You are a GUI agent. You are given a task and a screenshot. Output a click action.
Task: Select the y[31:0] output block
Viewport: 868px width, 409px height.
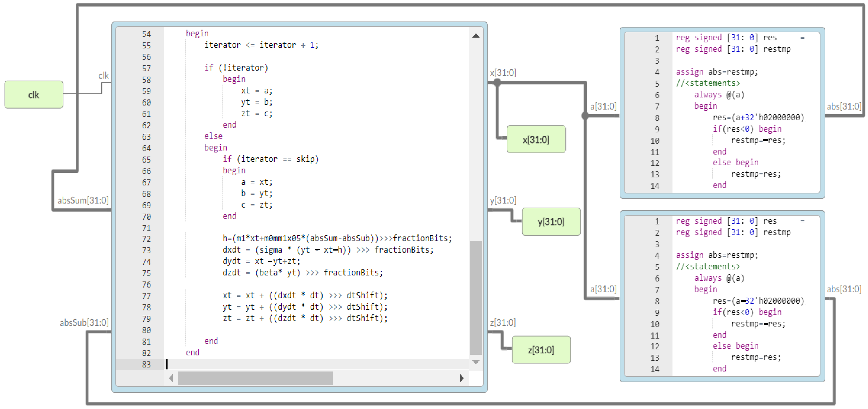(x=551, y=222)
